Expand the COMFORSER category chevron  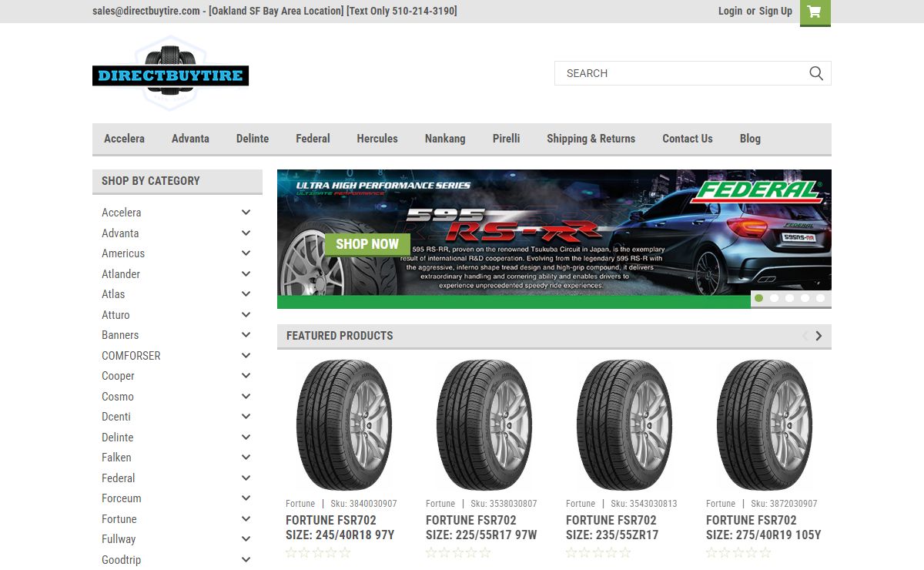[246, 355]
